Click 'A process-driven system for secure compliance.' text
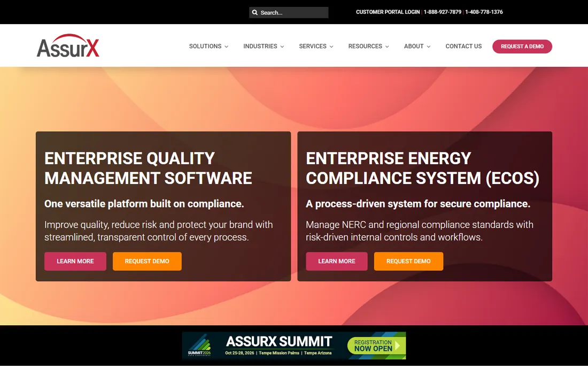 point(418,204)
